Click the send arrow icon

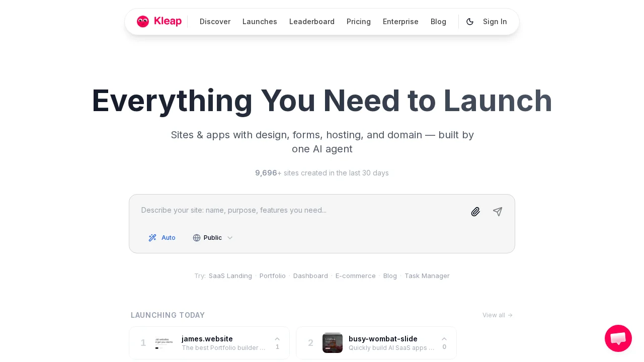click(x=498, y=212)
